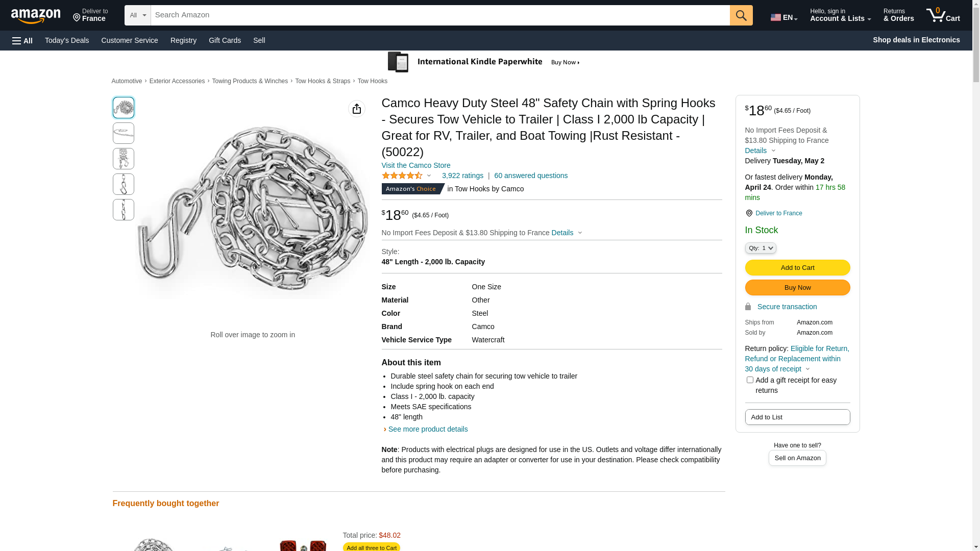
Task: Check the gift receipt checkbox
Action: pos(750,380)
